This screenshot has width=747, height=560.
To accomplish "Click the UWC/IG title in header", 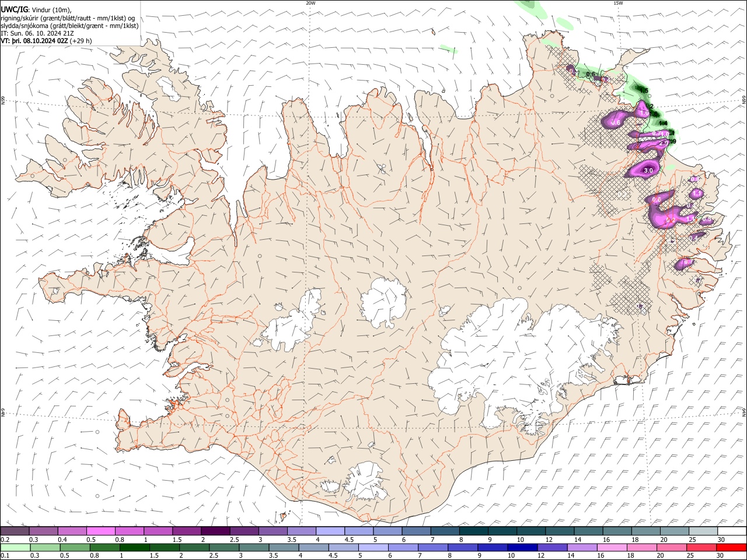I will tap(14, 9).
